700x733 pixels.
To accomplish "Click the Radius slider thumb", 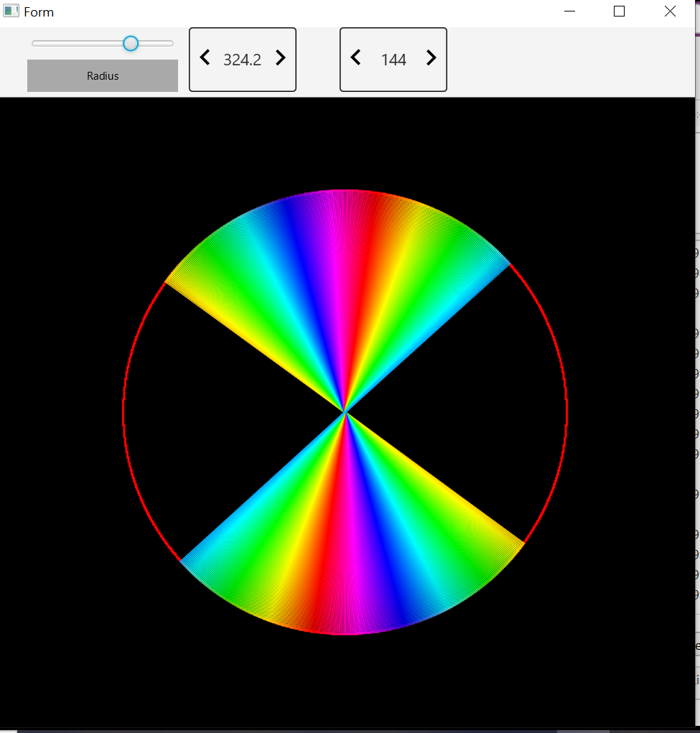I will pyautogui.click(x=131, y=44).
